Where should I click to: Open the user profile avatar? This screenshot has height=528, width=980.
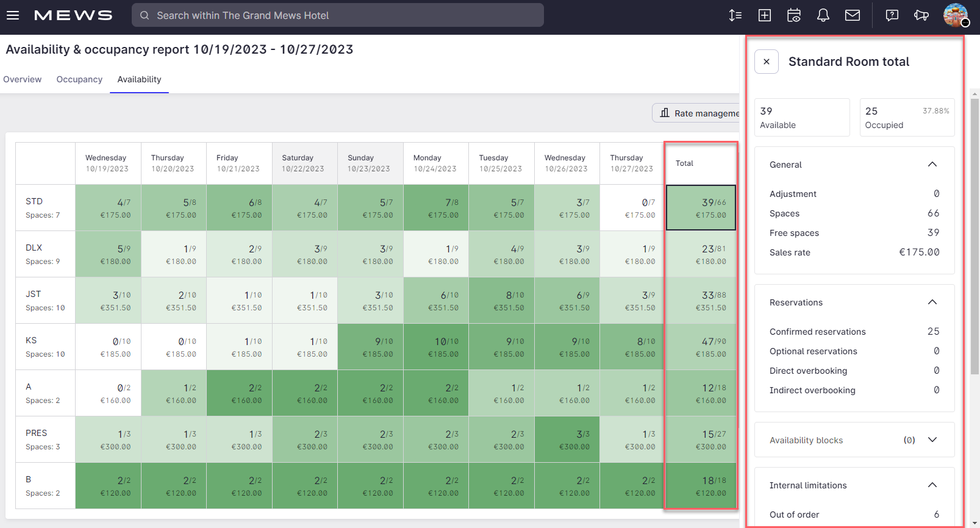tap(955, 15)
